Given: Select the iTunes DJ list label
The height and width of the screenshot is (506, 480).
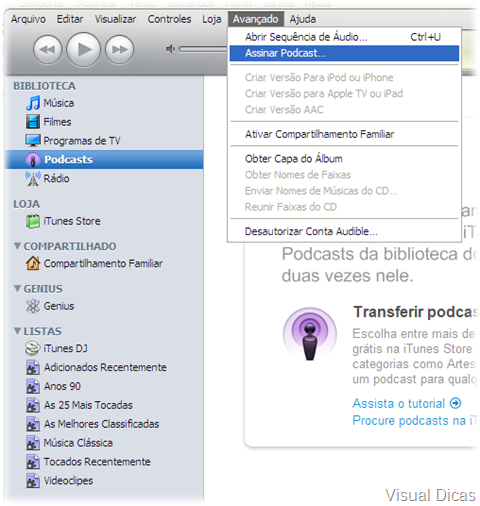Looking at the screenshot, I should 66,348.
